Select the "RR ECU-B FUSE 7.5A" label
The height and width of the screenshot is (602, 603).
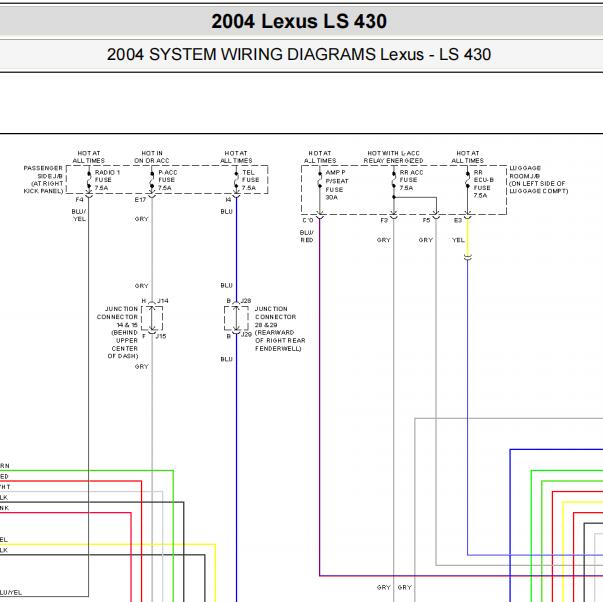coord(483,184)
